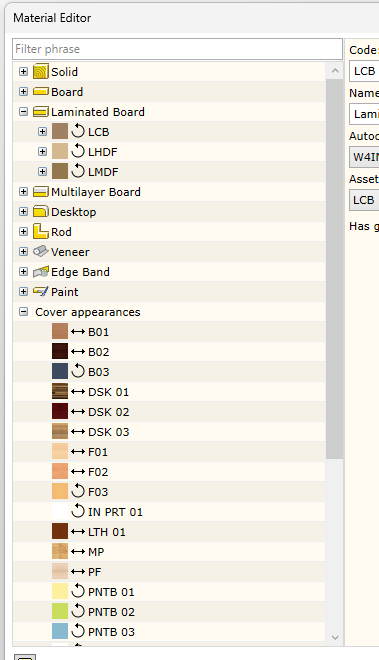This screenshot has width=379, height=660.
Task: Click the scroll up arrow of tree
Action: click(x=335, y=71)
